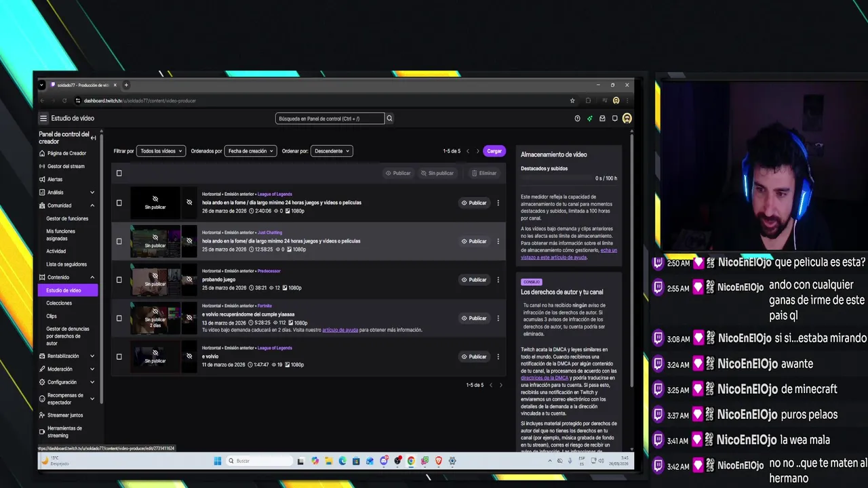Open the Fecha de creación sort dropdown

(x=251, y=151)
